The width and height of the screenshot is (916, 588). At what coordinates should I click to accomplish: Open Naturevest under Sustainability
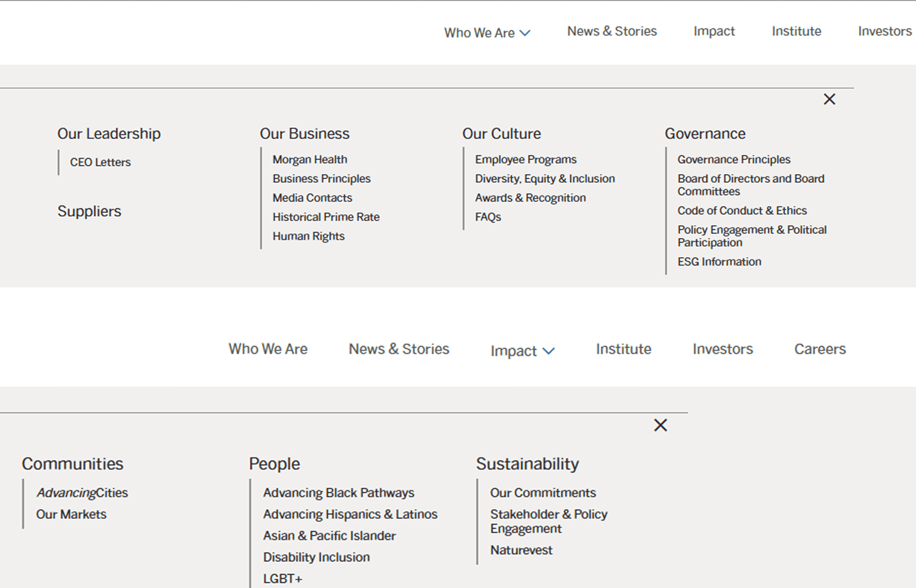[521, 550]
